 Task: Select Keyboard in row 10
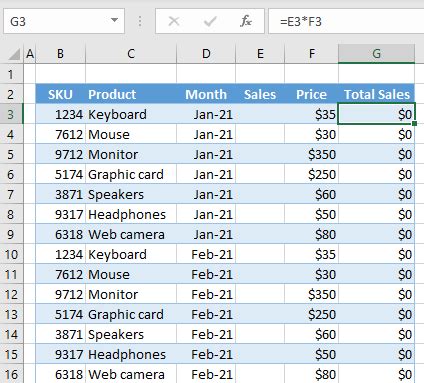(131, 254)
